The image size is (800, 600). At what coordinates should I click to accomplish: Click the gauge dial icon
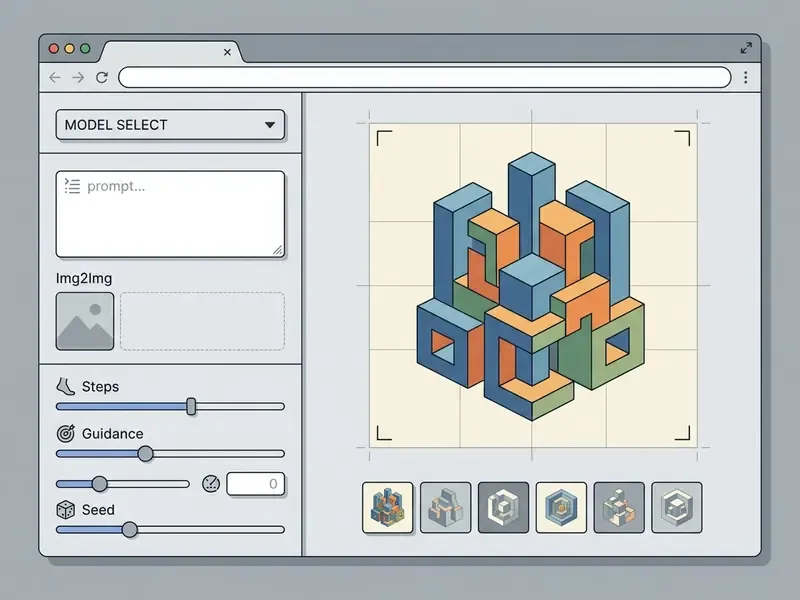[211, 484]
